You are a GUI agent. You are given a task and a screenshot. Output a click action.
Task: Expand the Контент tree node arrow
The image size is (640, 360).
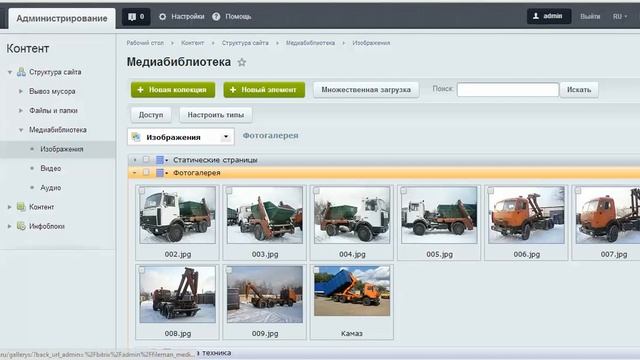click(9, 207)
